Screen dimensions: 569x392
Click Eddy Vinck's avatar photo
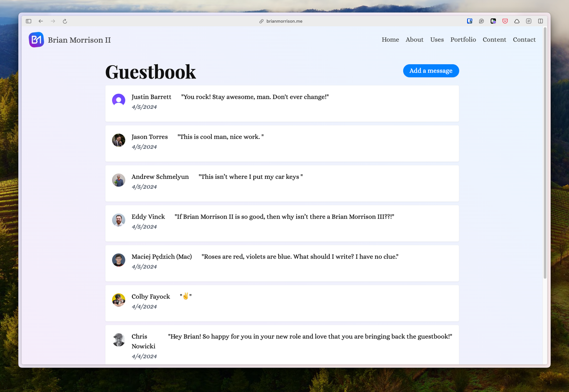pyautogui.click(x=119, y=220)
